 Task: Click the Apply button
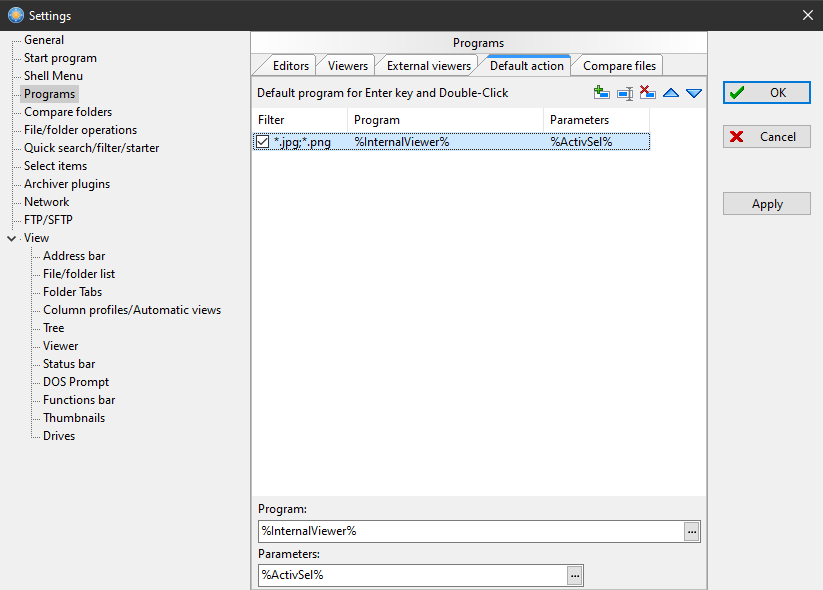(767, 204)
